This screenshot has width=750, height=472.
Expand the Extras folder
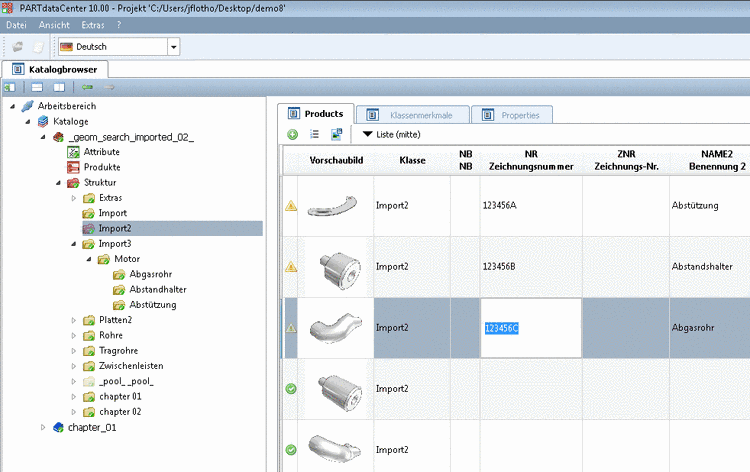click(74, 198)
